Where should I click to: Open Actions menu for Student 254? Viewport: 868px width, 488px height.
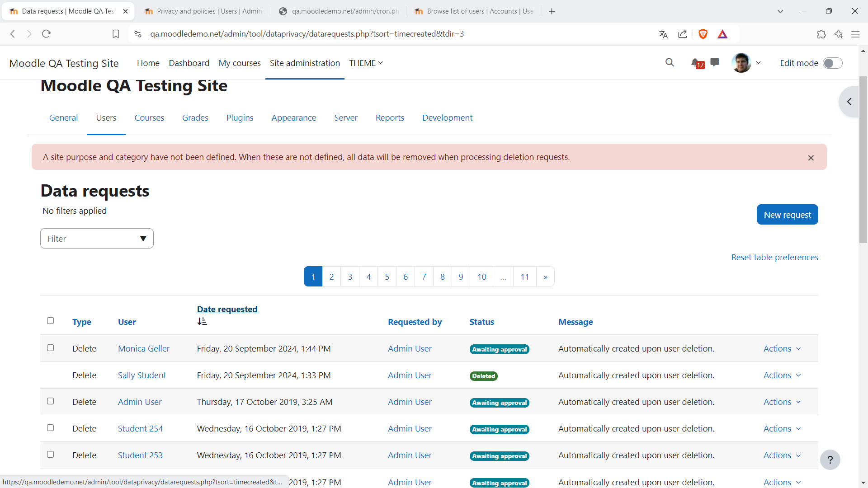point(782,428)
